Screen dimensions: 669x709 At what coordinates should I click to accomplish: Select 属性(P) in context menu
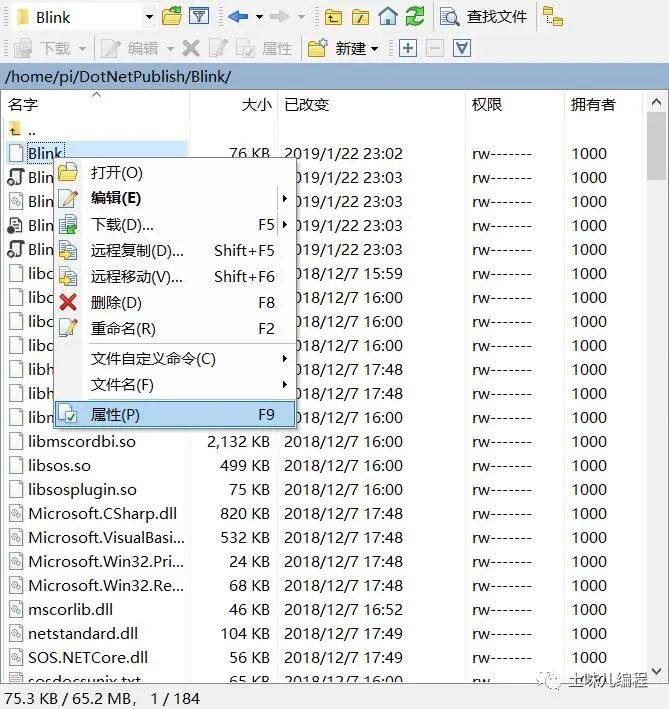coord(175,415)
